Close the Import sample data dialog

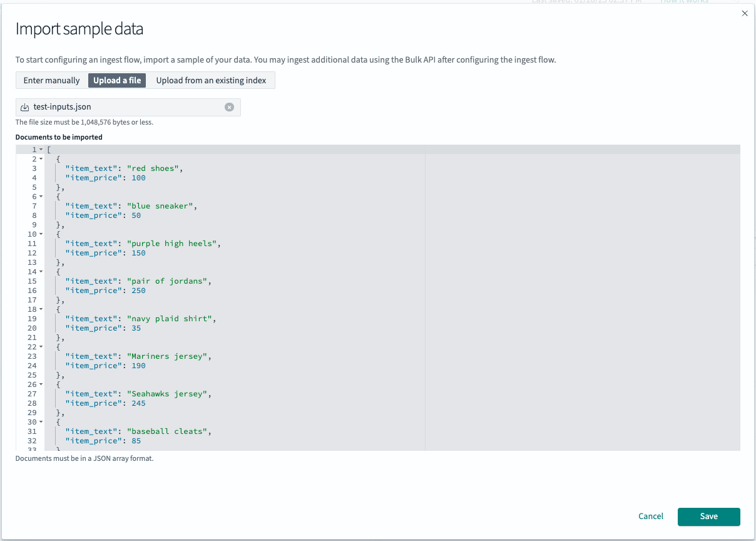pos(744,13)
